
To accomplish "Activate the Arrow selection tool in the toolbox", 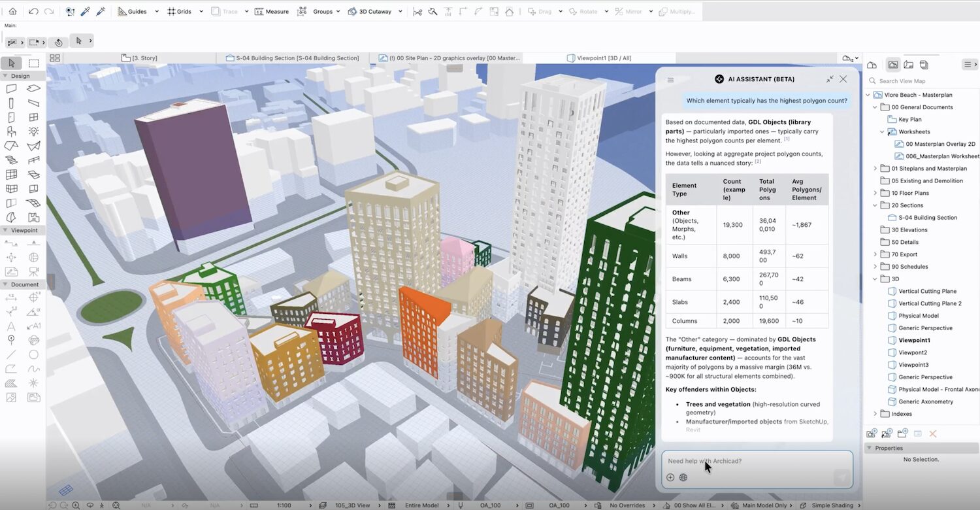I will tap(11, 63).
